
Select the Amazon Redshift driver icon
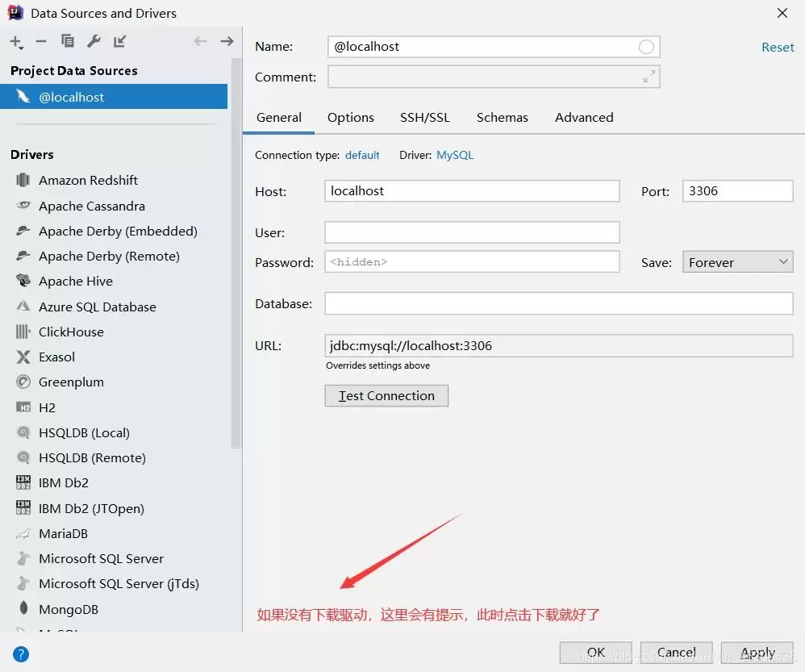point(23,180)
